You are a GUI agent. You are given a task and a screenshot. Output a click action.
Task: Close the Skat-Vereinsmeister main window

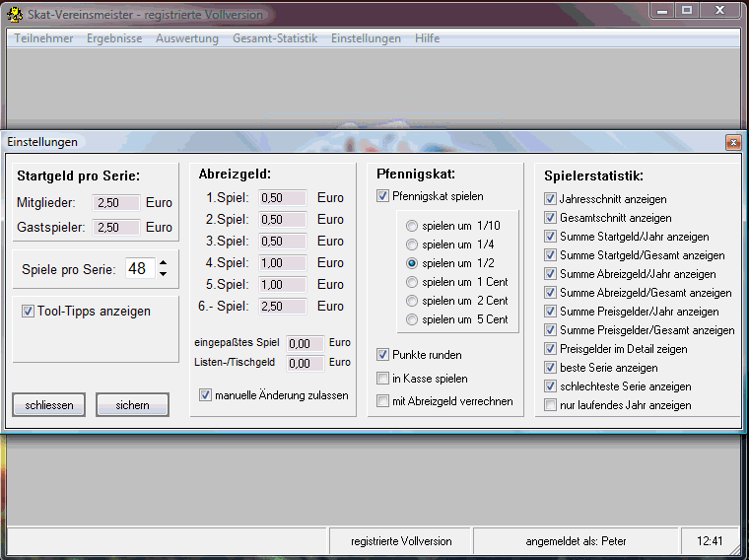[x=720, y=11]
